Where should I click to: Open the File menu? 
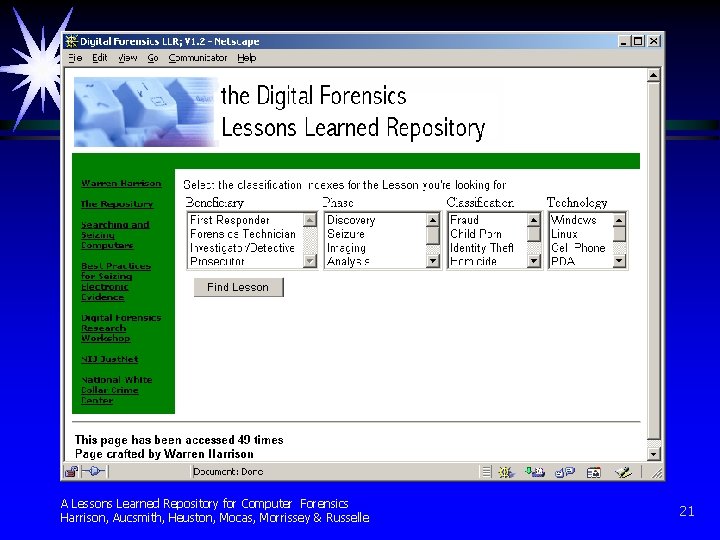75,58
